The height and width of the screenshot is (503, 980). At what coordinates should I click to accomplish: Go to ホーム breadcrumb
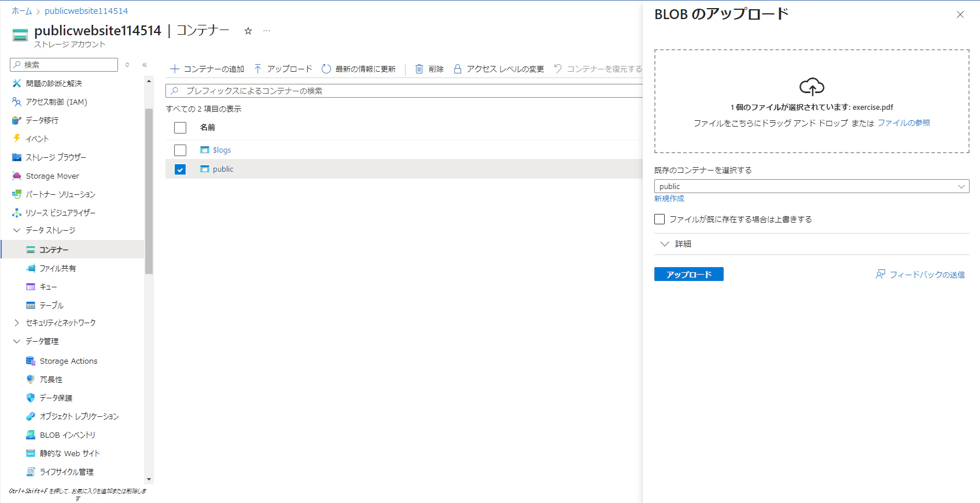(22, 11)
